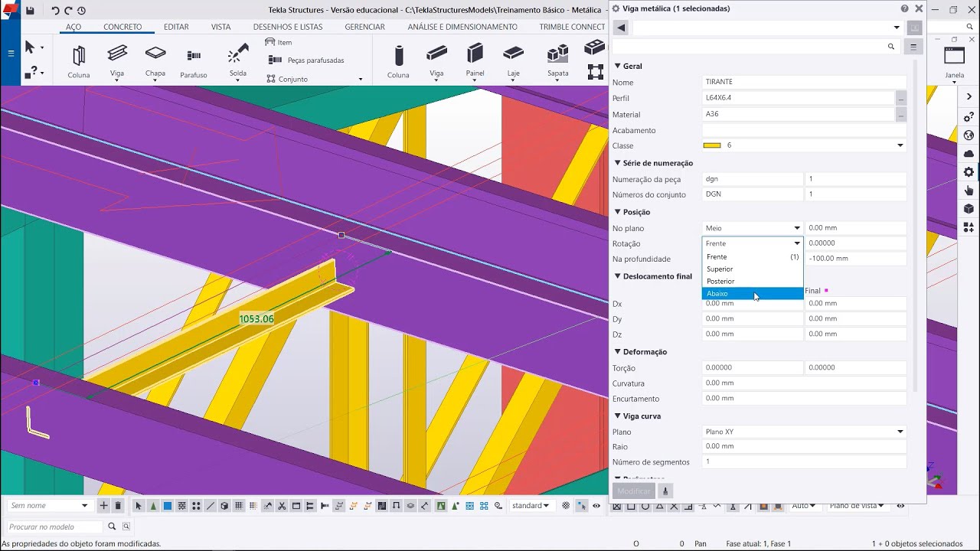Select the steel Viga beam tool
This screenshot has width=980, height=551.
point(117,54)
